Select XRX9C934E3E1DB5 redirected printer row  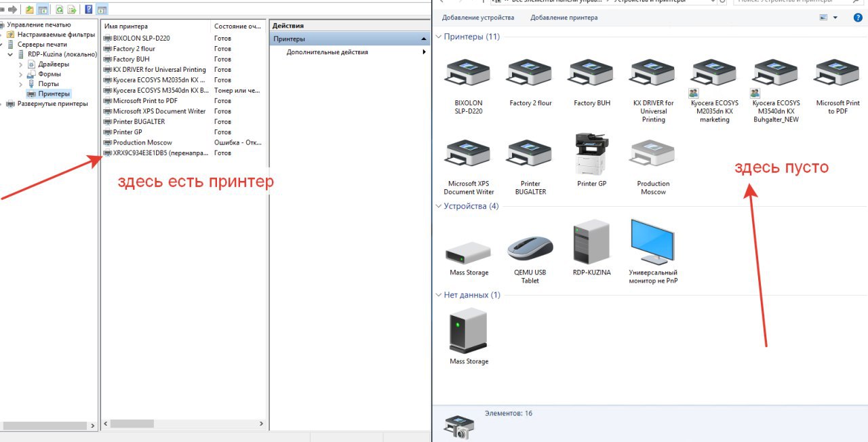point(183,153)
